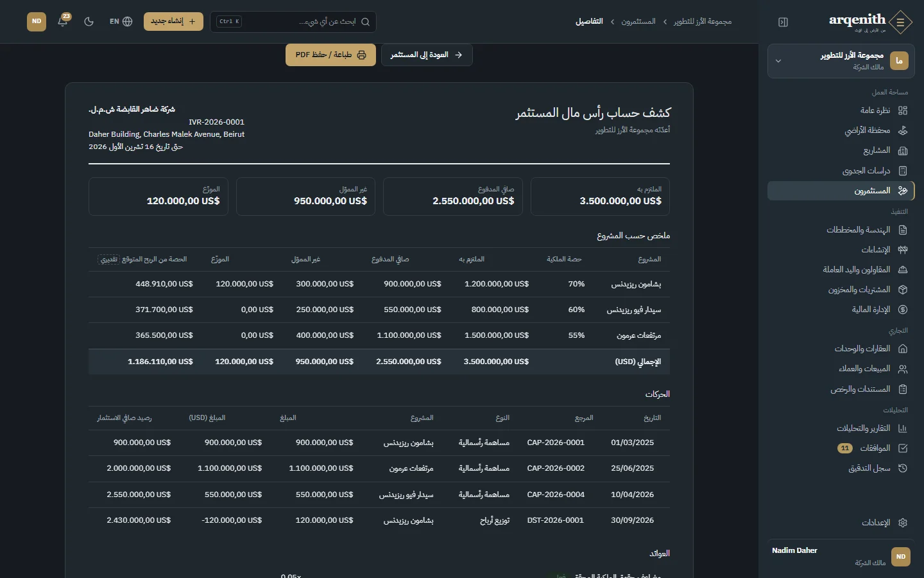Screen dimensions: 924x578
Task: Click المستثمرون breadcrumb link
Action: click(x=638, y=21)
